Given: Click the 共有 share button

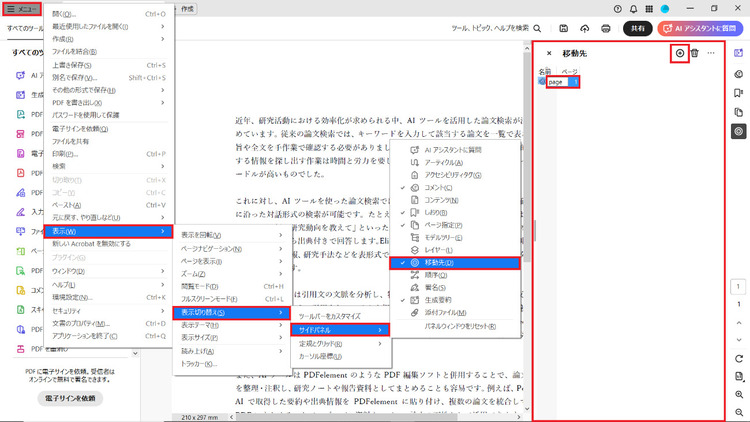Looking at the screenshot, I should (638, 29).
